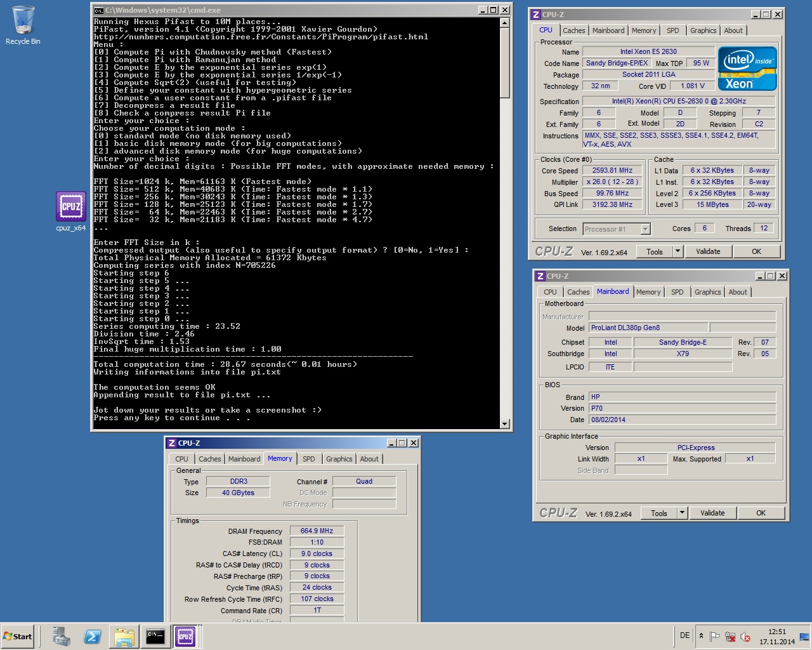Open the DE input language indicator
This screenshot has height=650, width=812.
(x=684, y=635)
